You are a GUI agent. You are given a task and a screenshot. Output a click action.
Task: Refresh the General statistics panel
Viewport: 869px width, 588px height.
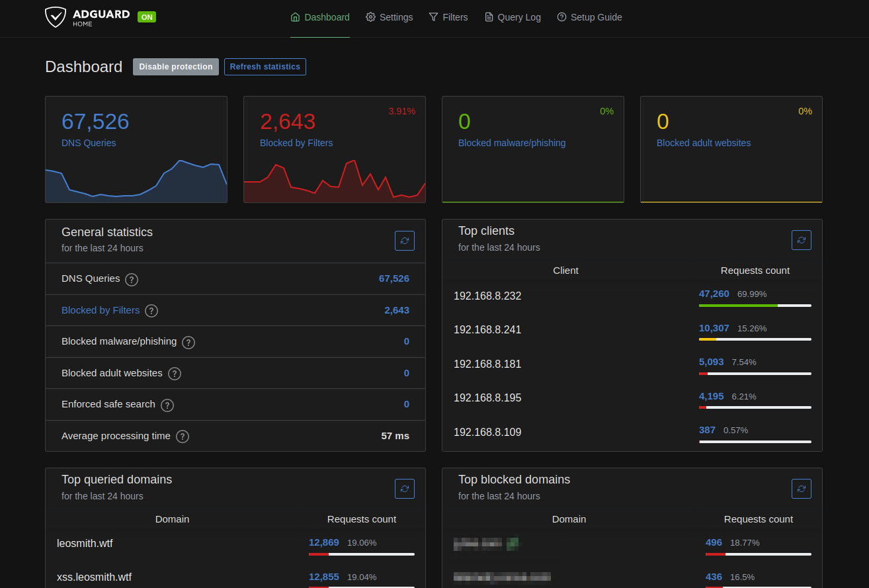[405, 241]
